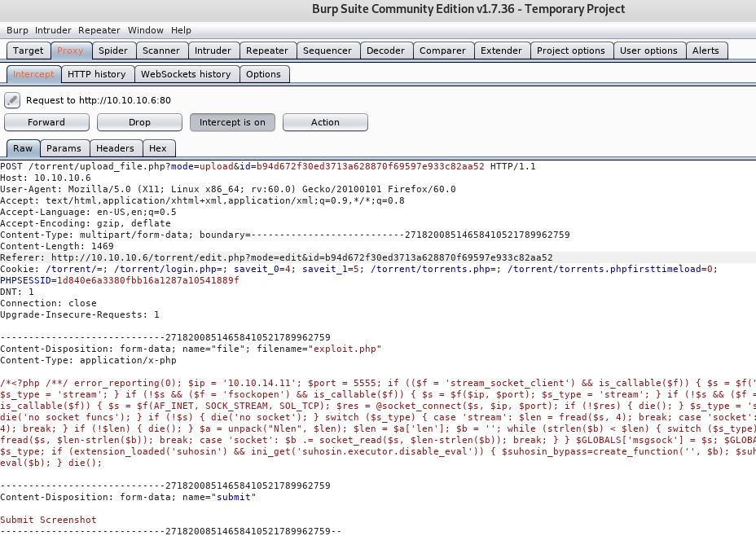
Task: Switch to the Headers view tab
Action: pos(115,148)
